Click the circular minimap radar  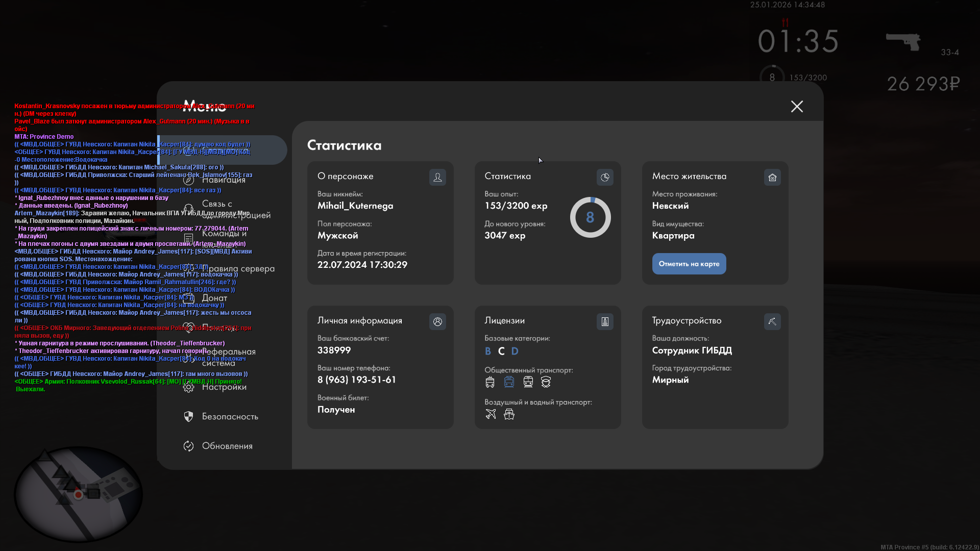pos(78,494)
